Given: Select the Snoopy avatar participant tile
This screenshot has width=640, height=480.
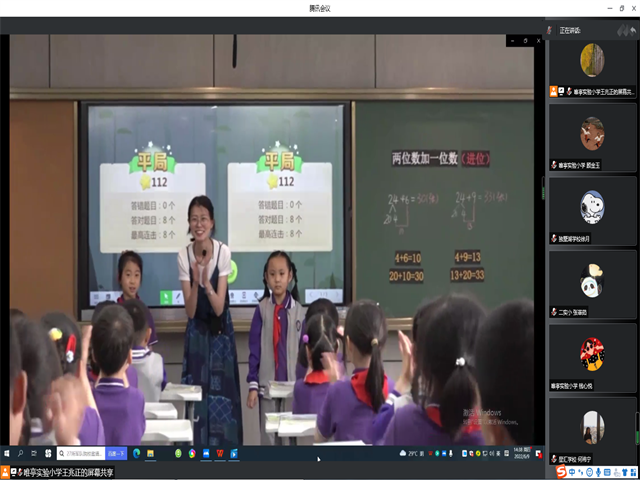Looking at the screenshot, I should (592, 211).
